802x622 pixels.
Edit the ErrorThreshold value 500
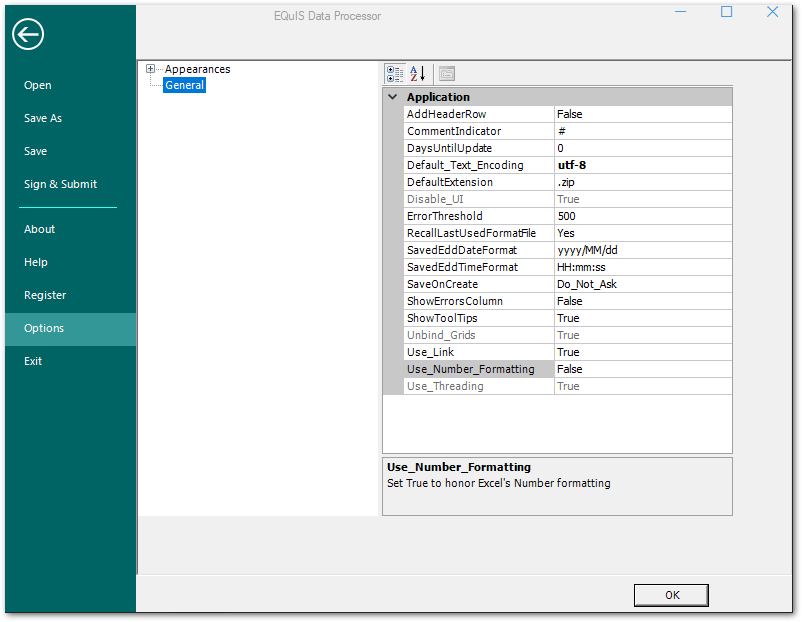tap(643, 216)
